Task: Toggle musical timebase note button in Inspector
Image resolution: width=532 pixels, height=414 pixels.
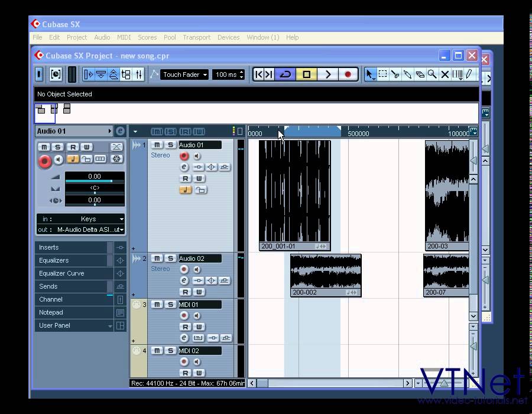Action: 73,159
